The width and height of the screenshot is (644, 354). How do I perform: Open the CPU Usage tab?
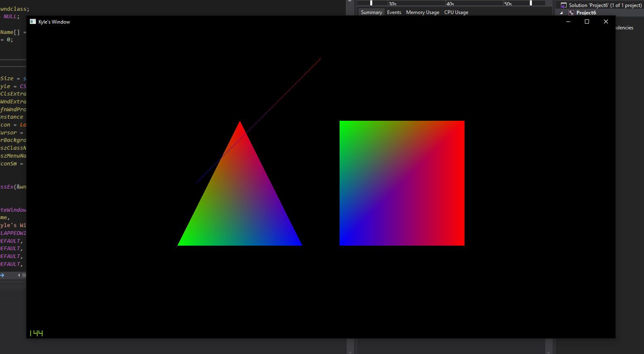[456, 12]
